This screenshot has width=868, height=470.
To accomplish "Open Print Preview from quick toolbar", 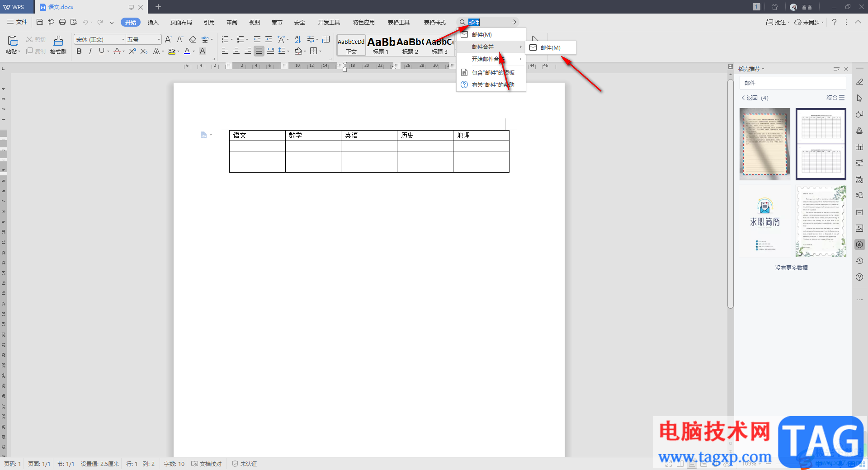I will [74, 22].
